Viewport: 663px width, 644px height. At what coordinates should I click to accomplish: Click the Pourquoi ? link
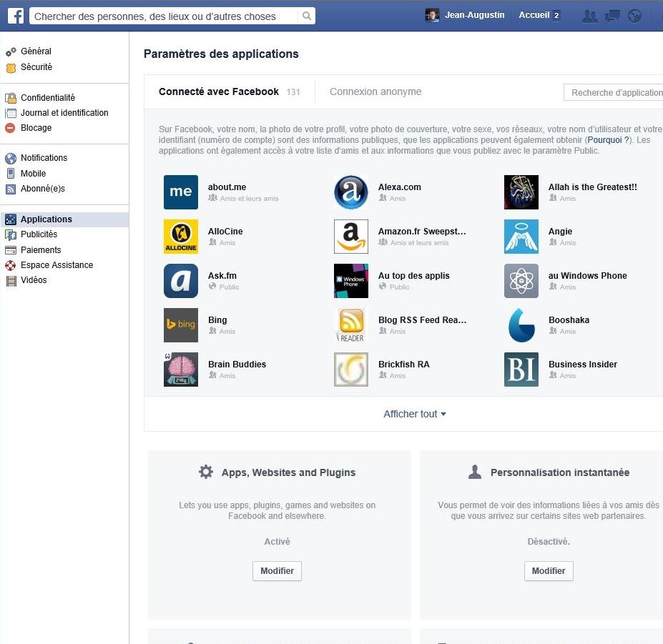point(608,140)
